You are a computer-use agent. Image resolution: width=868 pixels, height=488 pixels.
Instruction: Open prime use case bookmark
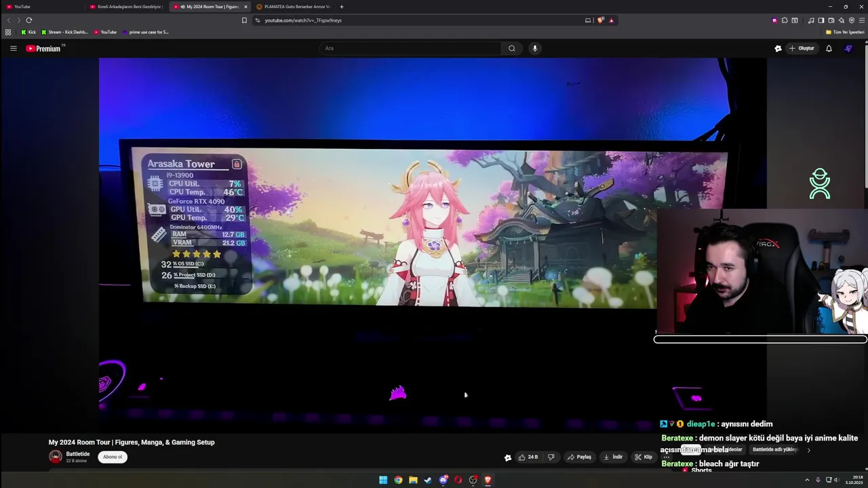146,32
